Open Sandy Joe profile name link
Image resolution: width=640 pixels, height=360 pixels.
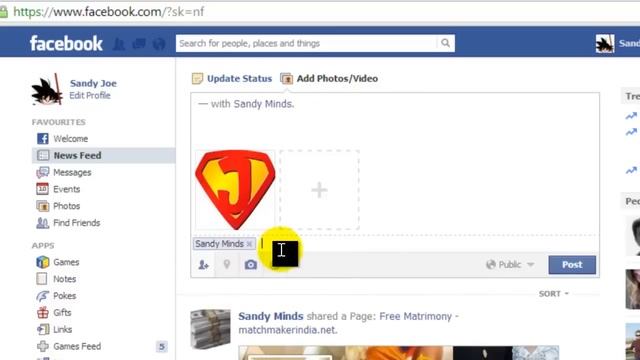pyautogui.click(x=93, y=83)
